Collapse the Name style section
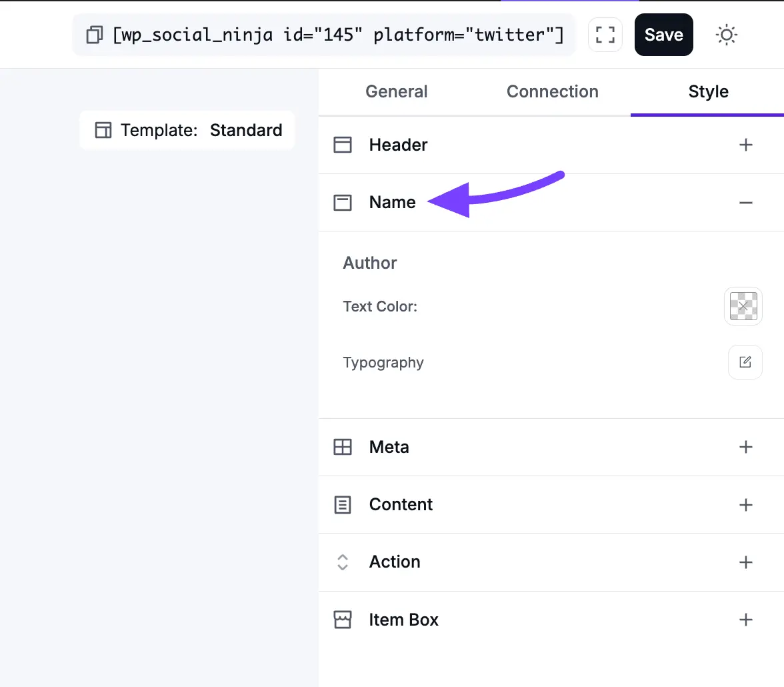Image resolution: width=784 pixels, height=687 pixels. (746, 202)
